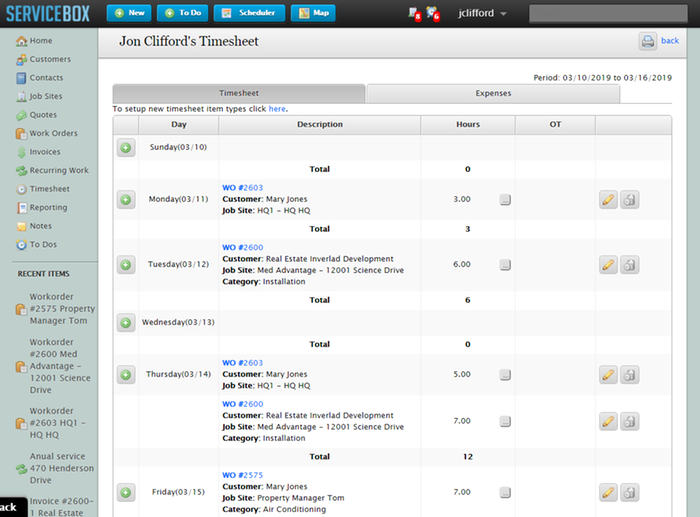
Task: Open Notes in the sidebar
Action: [34, 226]
